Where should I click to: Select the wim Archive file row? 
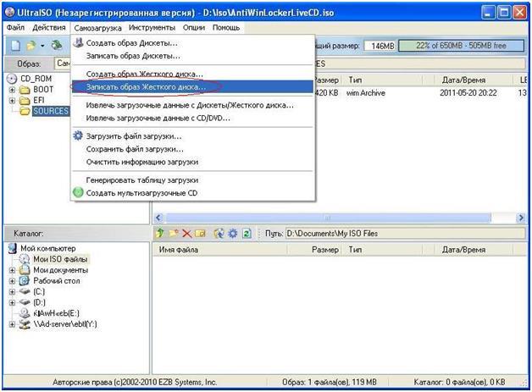tap(420, 92)
